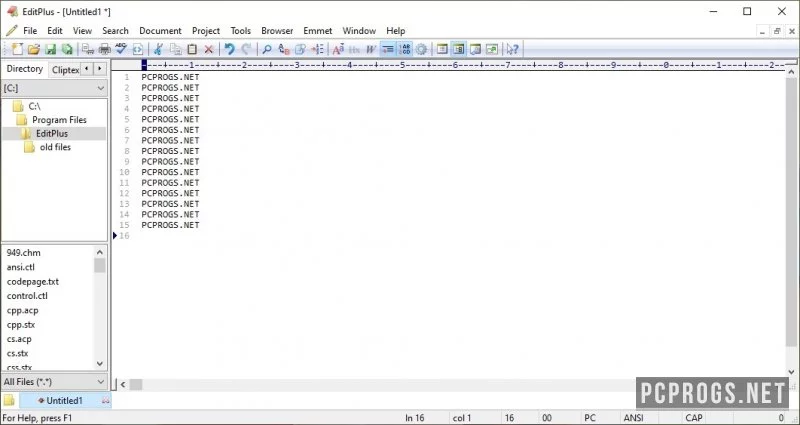Open Print Preview from the toolbar
800x425 pixels.
coord(88,49)
